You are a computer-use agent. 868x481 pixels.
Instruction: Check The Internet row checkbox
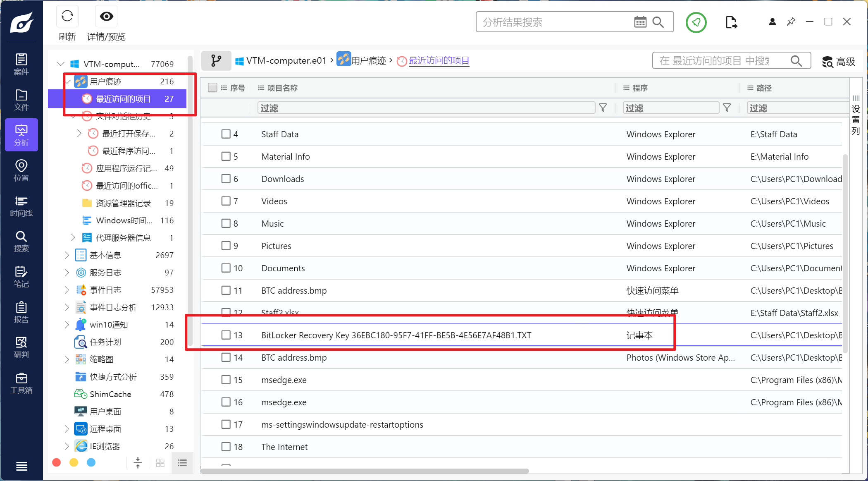[x=226, y=447]
